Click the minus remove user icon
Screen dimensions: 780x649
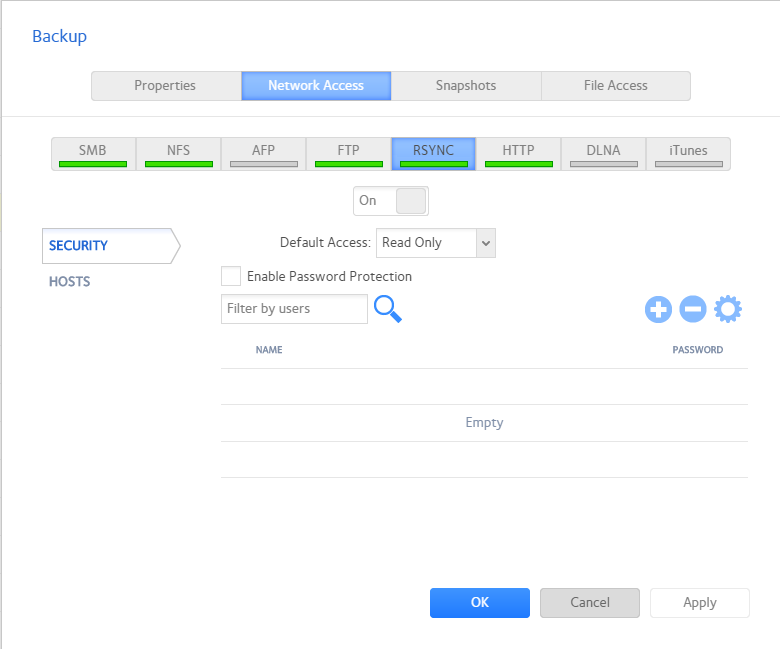click(693, 310)
